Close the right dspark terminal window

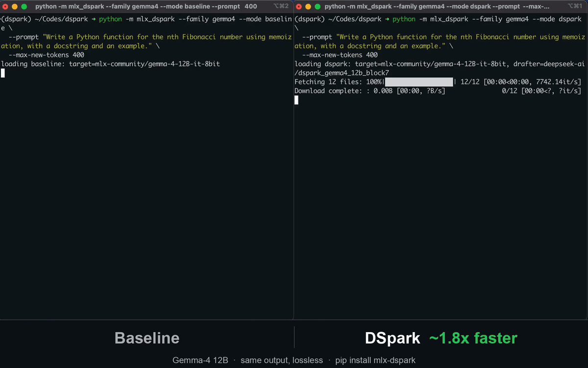[298, 7]
